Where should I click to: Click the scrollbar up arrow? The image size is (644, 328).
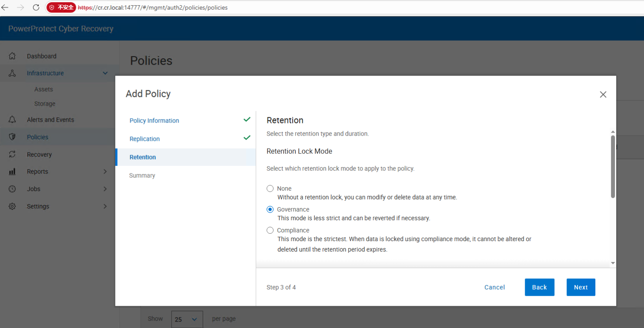tap(613, 132)
